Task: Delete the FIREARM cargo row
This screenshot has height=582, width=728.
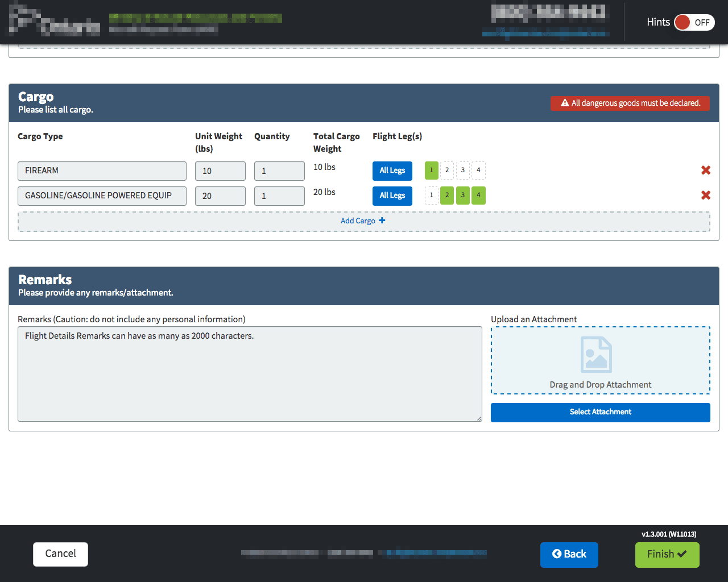Action: [705, 171]
